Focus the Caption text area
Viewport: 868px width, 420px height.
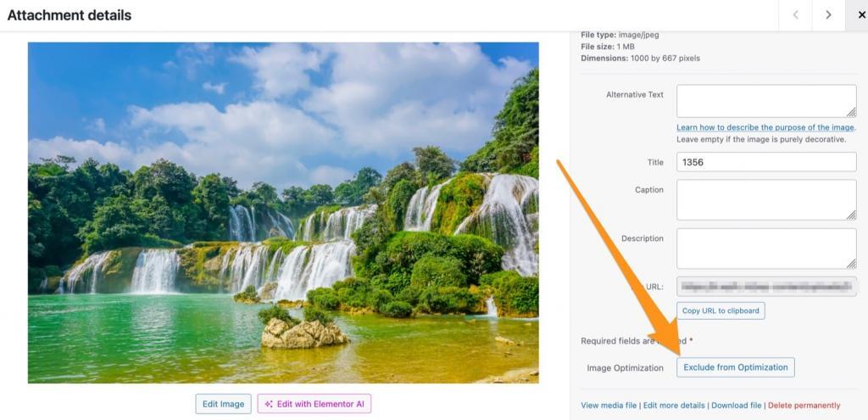point(766,199)
